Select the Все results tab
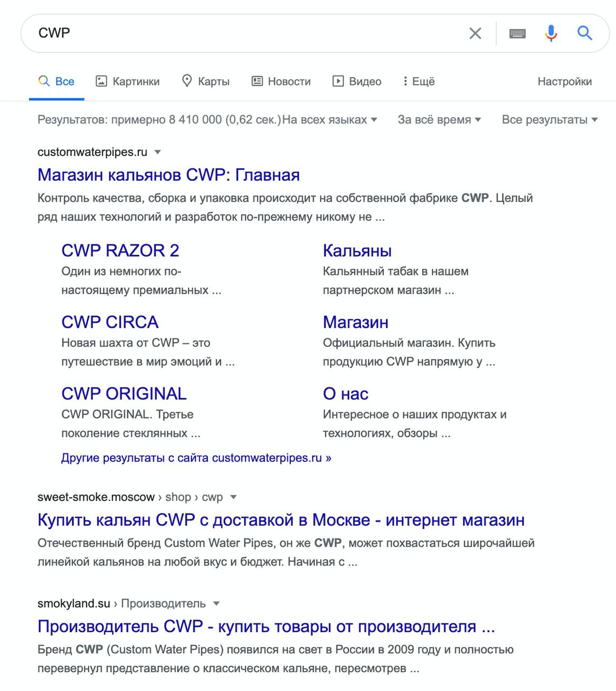Viewport: 616px width, 691px height. pyautogui.click(x=57, y=82)
